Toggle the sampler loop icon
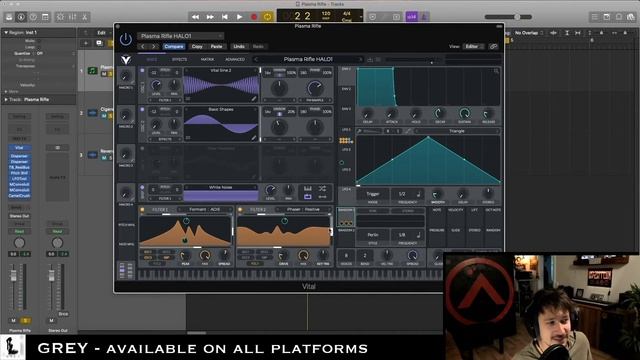Viewport: 640px width, 360px height. coord(308,197)
